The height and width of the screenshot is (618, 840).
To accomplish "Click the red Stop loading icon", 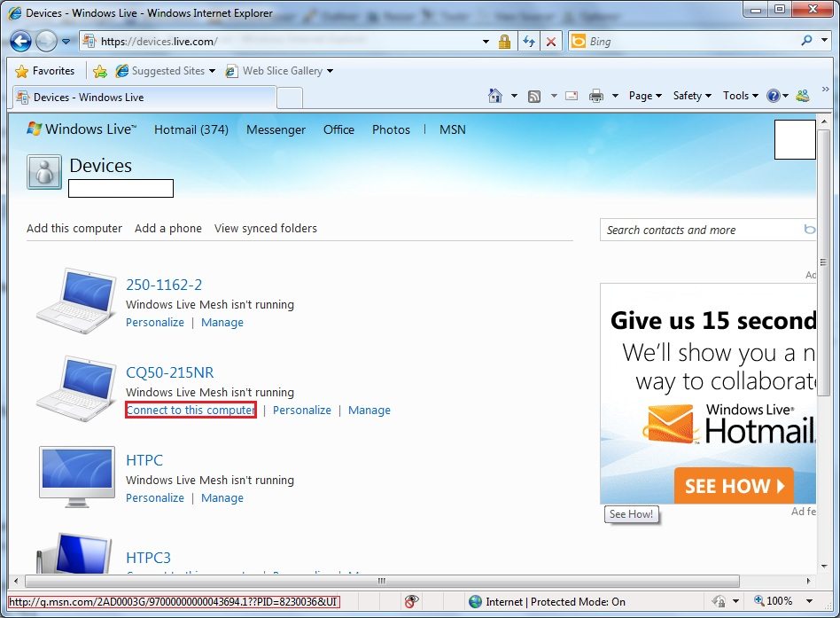I will 551,42.
